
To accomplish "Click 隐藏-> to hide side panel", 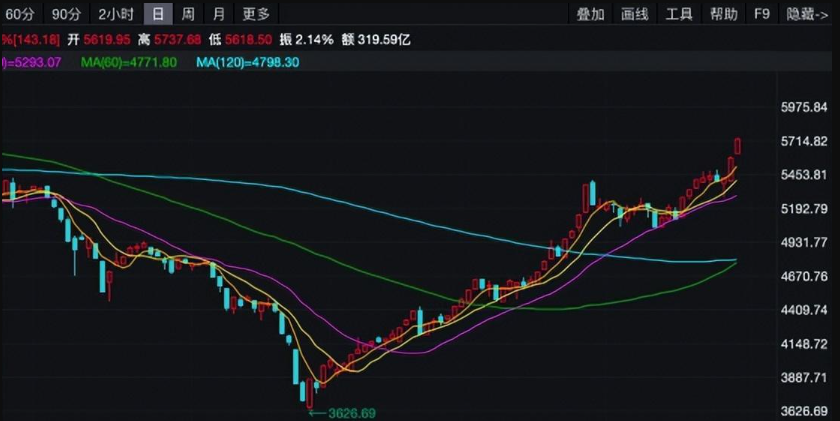I will click(x=807, y=14).
